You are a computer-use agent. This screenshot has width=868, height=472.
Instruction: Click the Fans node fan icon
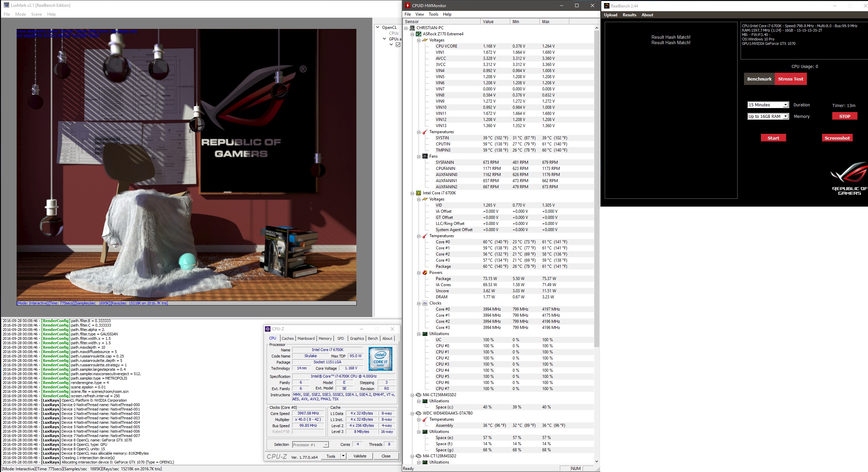click(425, 156)
